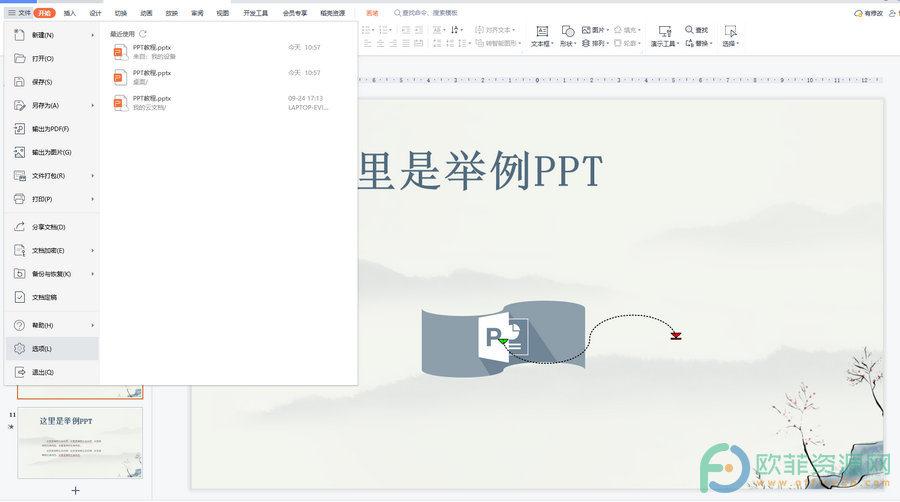This screenshot has height=502, width=900.
Task: Open the 文档加密(E) submenu
Action: 52,251
